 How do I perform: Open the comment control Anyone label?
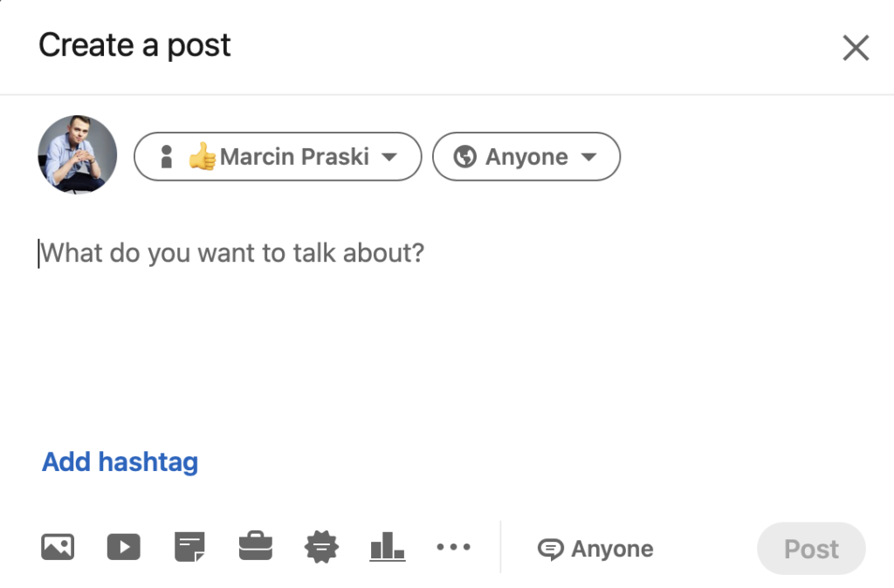point(612,550)
